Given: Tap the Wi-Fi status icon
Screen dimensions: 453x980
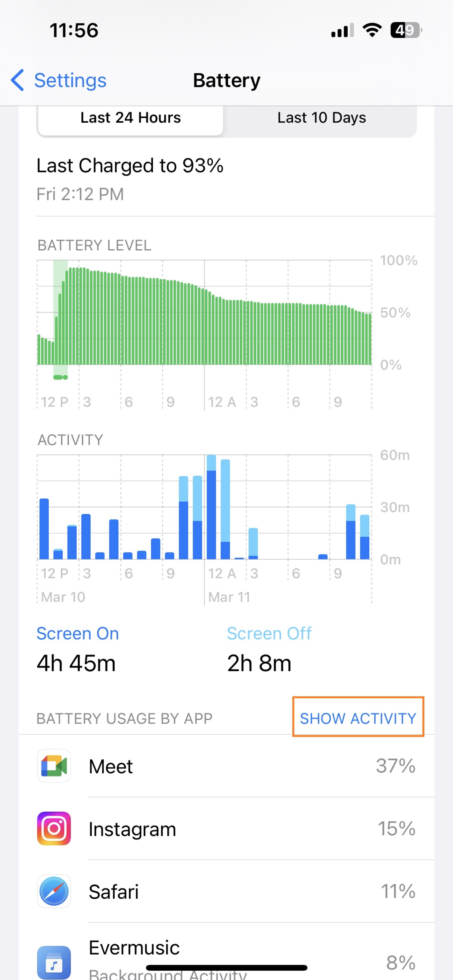Looking at the screenshot, I should (372, 30).
